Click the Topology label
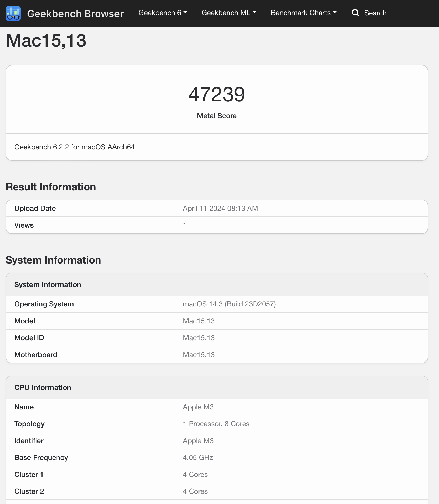439x504 pixels. (29, 424)
